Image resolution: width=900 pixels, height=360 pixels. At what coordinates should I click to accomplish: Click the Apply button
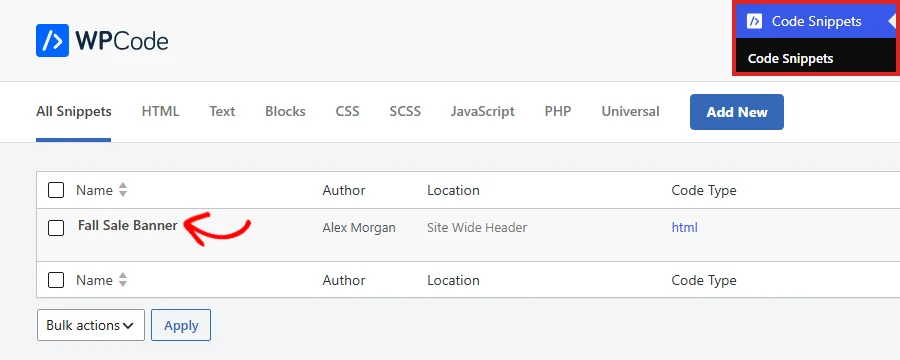[x=181, y=325]
